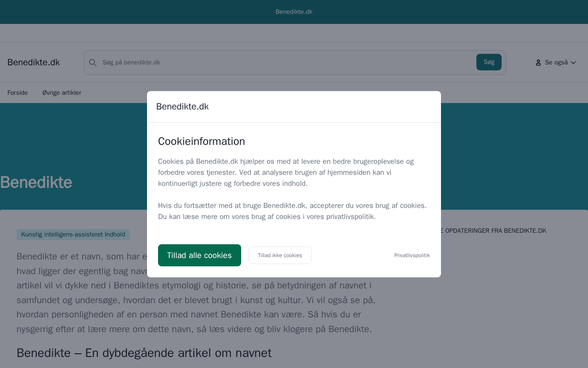Accept with Tillad alle cookies button
The width and height of the screenshot is (588, 368).
[x=199, y=255]
